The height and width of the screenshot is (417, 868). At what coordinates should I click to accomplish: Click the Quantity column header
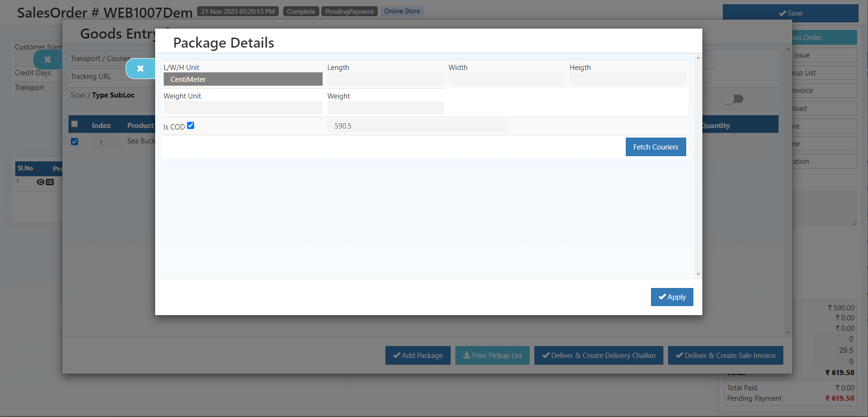[x=715, y=126]
